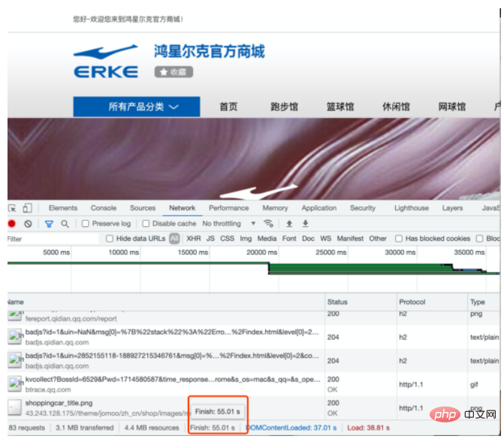Click the kvcollect request image icon
Viewport: 504px width, 439px height.
(14, 384)
